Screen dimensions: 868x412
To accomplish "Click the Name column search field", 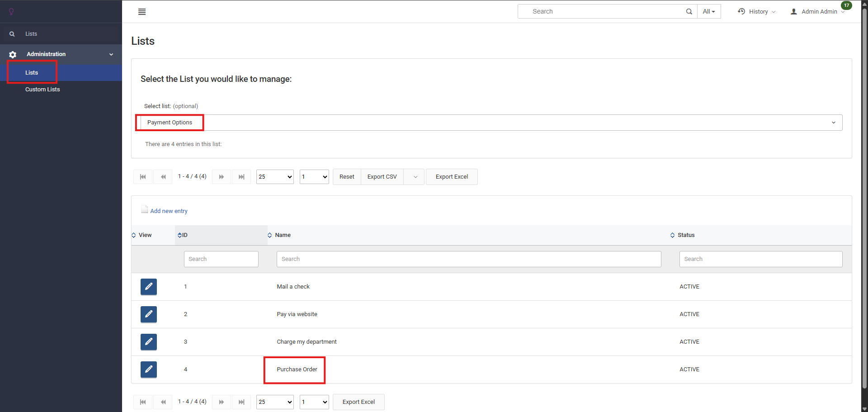I will click(469, 259).
